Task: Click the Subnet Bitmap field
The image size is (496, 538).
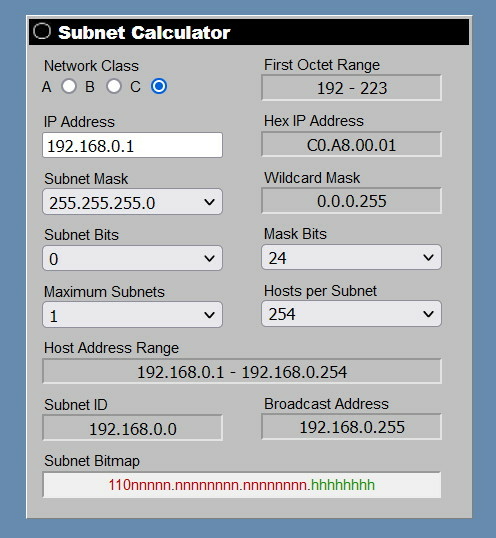Action: (x=242, y=485)
